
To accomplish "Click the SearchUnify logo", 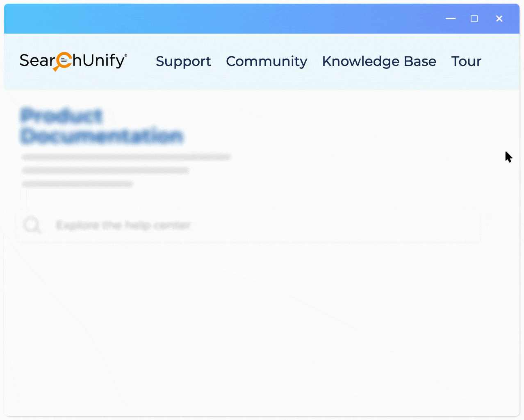I will (73, 61).
